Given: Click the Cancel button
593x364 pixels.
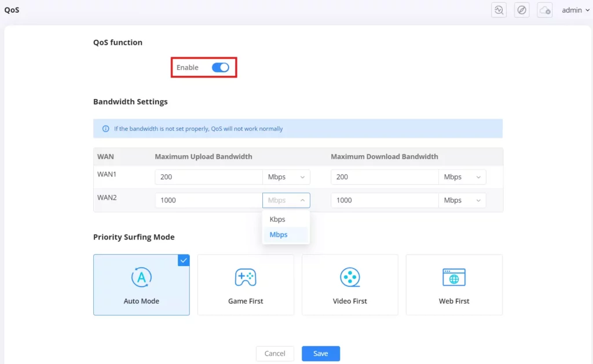Looking at the screenshot, I should click(275, 354).
